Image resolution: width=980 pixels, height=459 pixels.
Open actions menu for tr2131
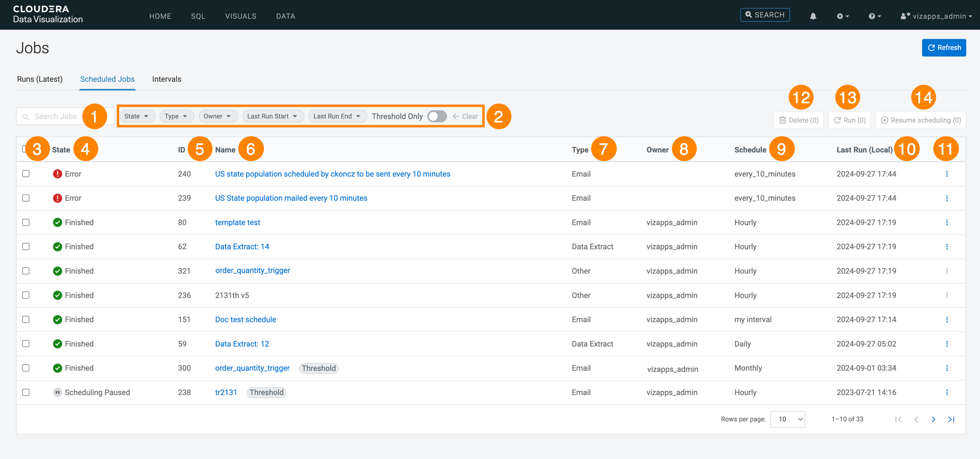tap(947, 392)
